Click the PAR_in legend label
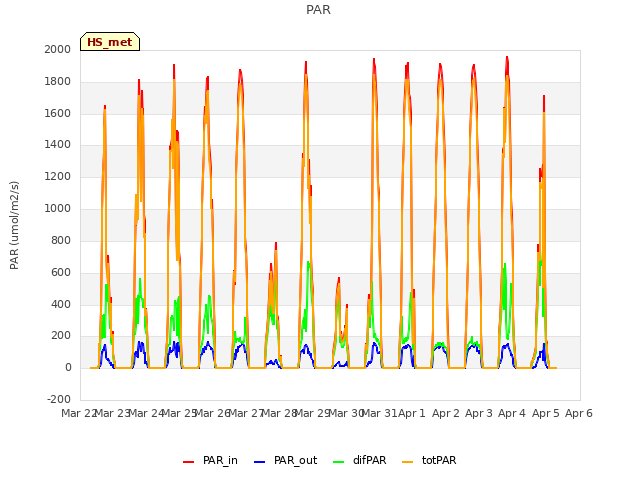Image resolution: width=640 pixels, height=480 pixels. click(220, 460)
